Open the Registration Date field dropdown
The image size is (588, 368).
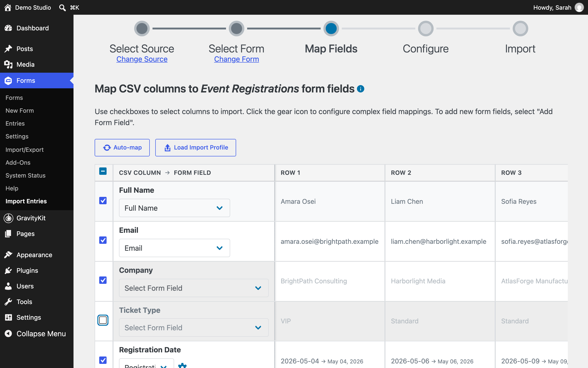click(x=147, y=364)
